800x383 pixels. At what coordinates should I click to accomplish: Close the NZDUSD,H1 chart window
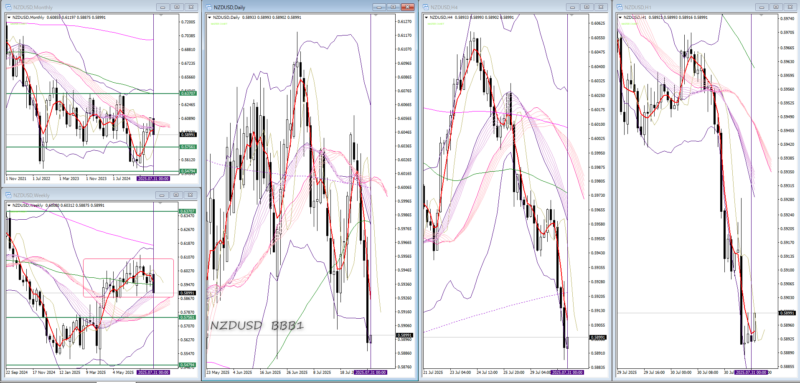click(x=789, y=7)
